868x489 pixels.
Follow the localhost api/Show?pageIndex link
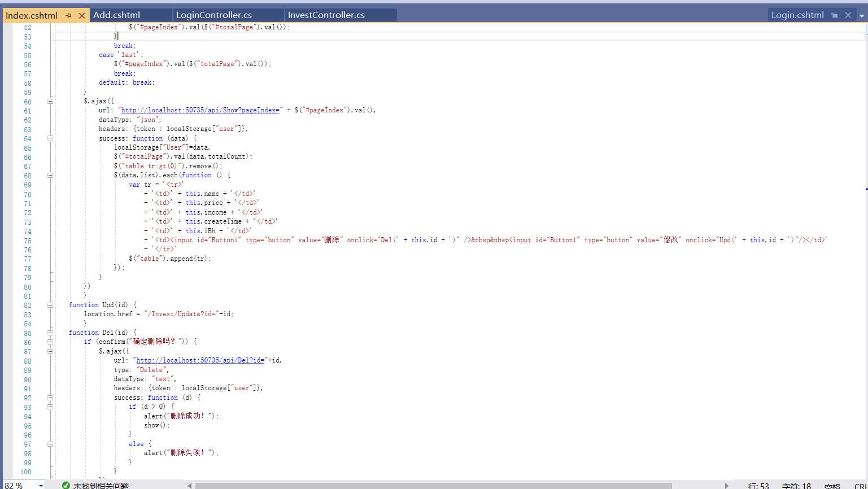[x=200, y=110]
